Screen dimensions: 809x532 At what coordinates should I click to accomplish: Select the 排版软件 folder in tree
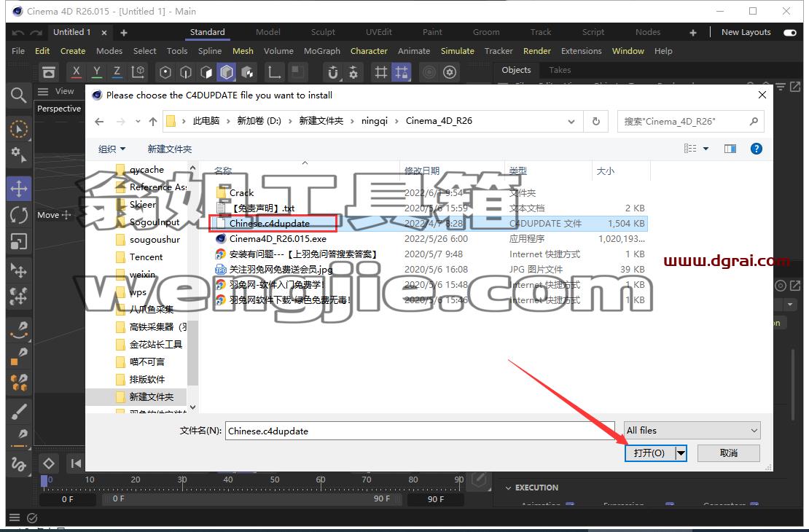tap(147, 379)
